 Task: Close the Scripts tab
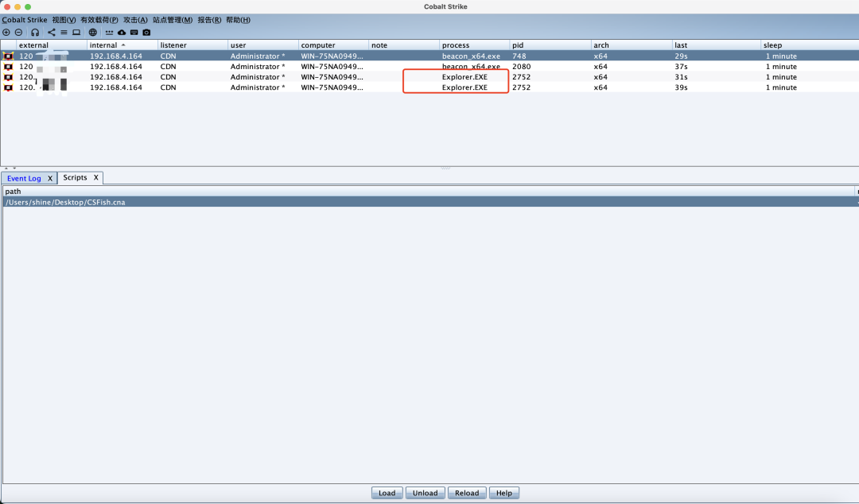pos(96,177)
